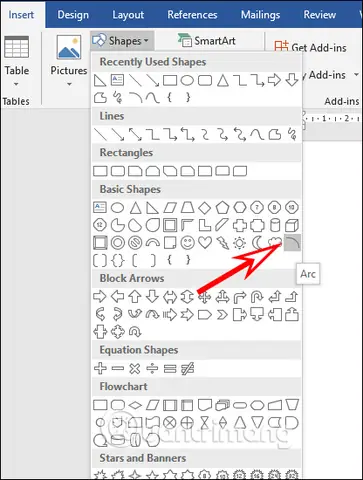
Task: Select the Flowchart Decision diamond
Action: click(135, 405)
